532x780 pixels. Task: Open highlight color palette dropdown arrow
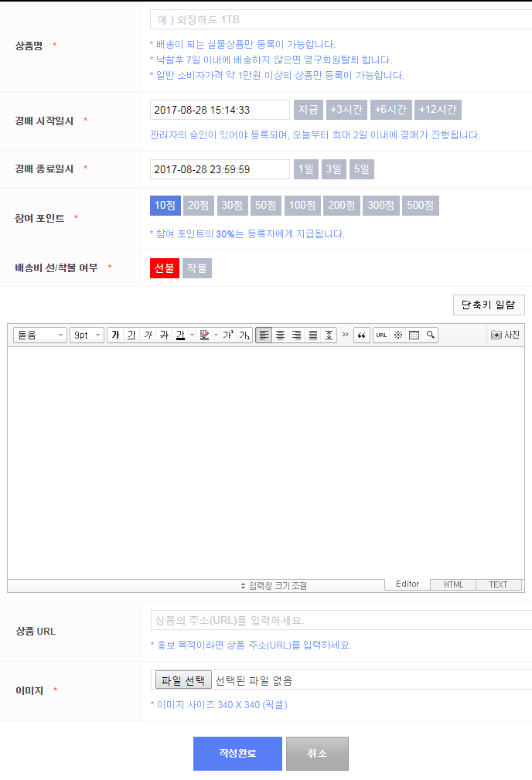click(216, 336)
